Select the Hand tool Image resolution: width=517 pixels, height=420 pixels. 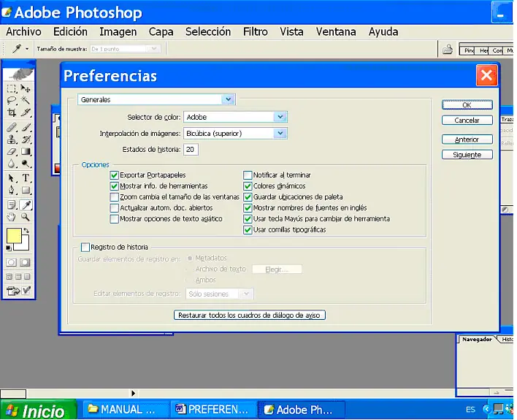pyautogui.click(x=12, y=217)
